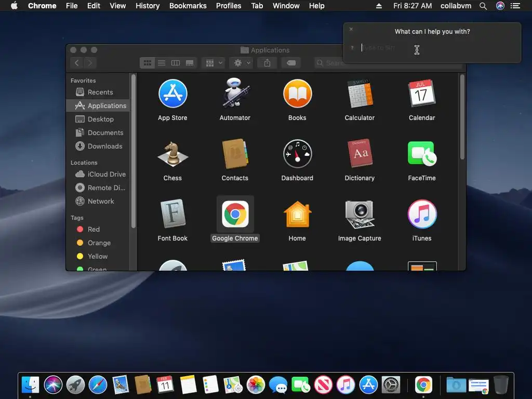The image size is (532, 399).
Task: Open Notes app in the Dock
Action: tap(188, 385)
